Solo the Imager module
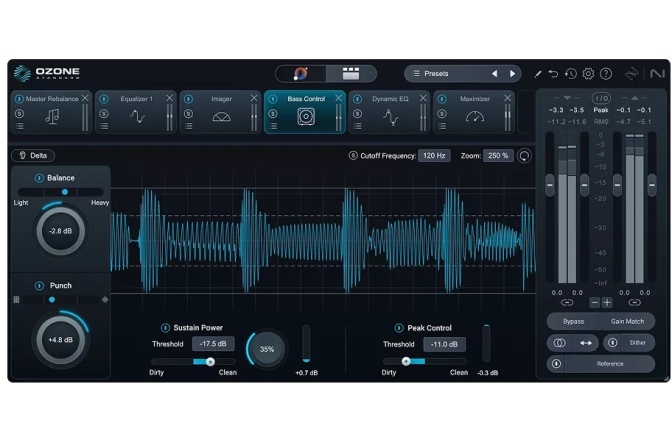The width and height of the screenshot is (672, 440). [x=188, y=114]
